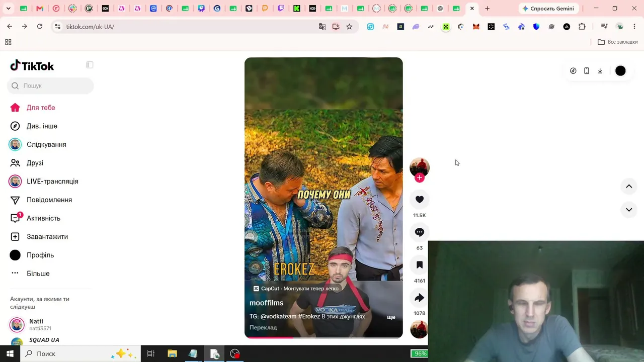Open the browser Extensions puzzle menu
The width and height of the screenshot is (644, 362).
pyautogui.click(x=582, y=27)
